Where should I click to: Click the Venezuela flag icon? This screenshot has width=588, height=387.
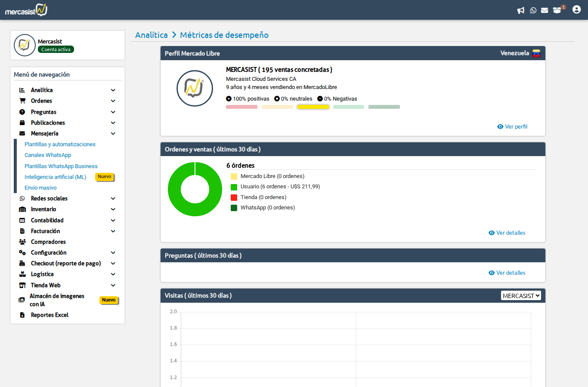pos(536,53)
